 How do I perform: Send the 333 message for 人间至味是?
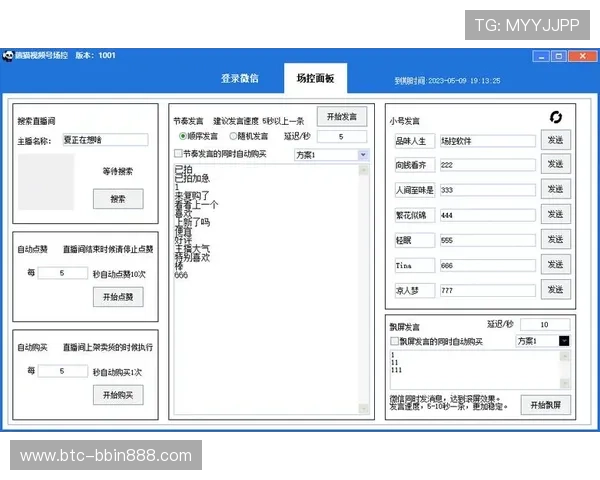[x=555, y=189]
